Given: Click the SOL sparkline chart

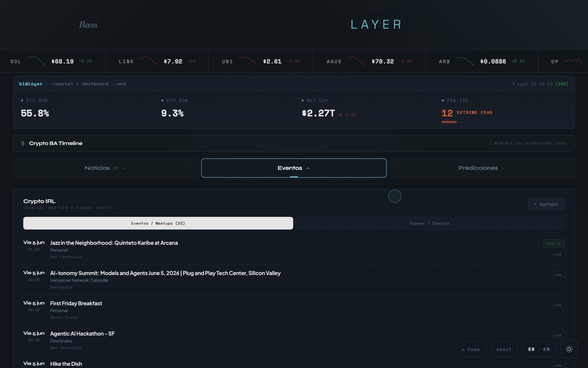Looking at the screenshot, I should 36,61.
